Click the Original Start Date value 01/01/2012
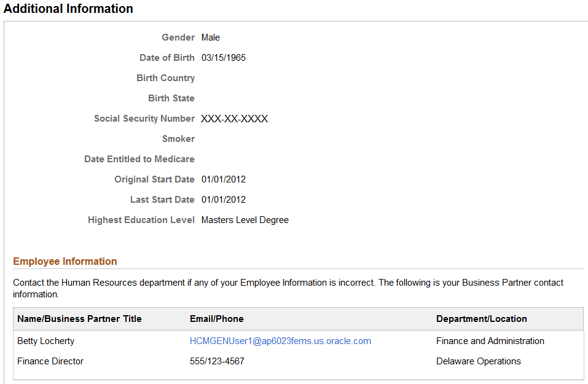The image size is (588, 384). tap(223, 179)
